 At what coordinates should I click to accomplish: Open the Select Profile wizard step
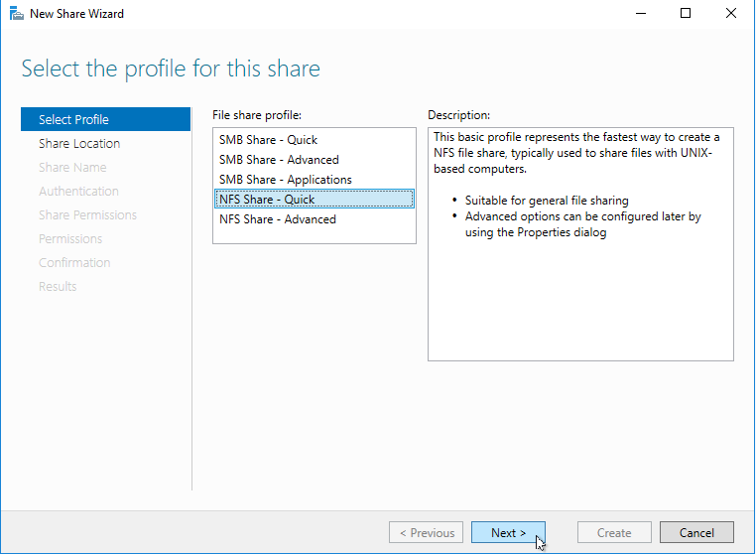pyautogui.click(x=105, y=119)
